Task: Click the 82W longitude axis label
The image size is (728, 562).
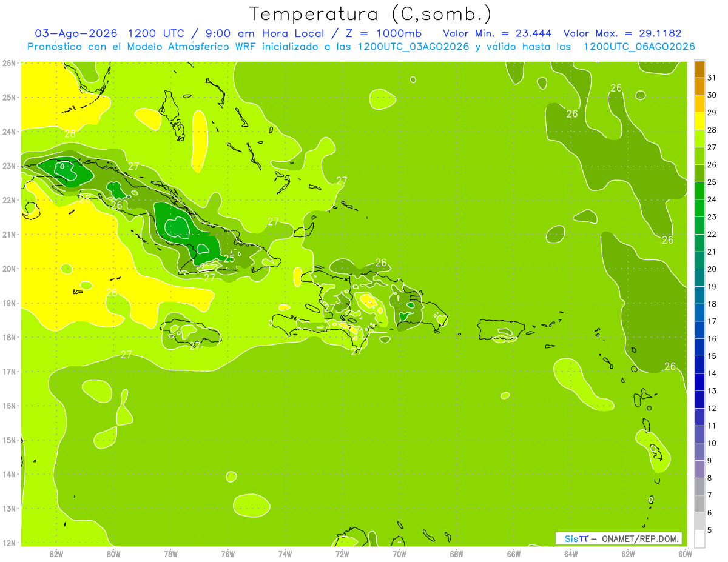Action: click(x=56, y=554)
